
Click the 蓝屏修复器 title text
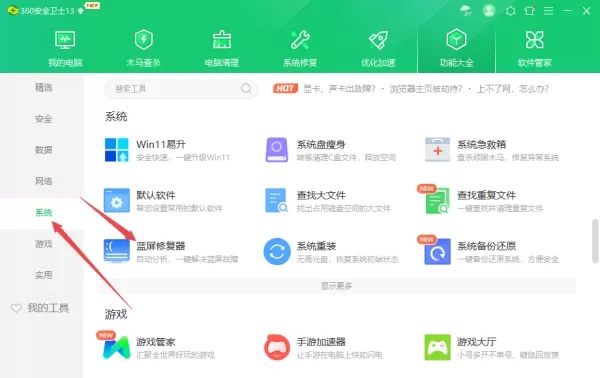click(x=161, y=246)
